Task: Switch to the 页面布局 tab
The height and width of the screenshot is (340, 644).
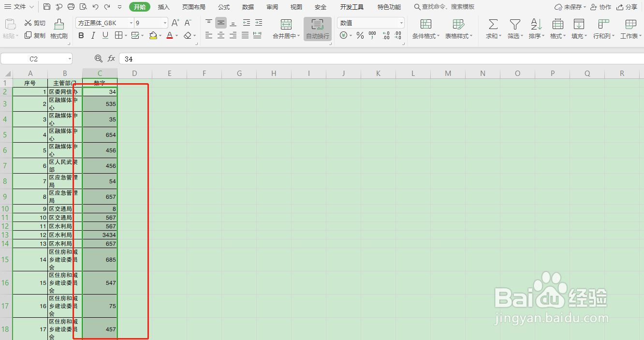Action: [x=193, y=7]
